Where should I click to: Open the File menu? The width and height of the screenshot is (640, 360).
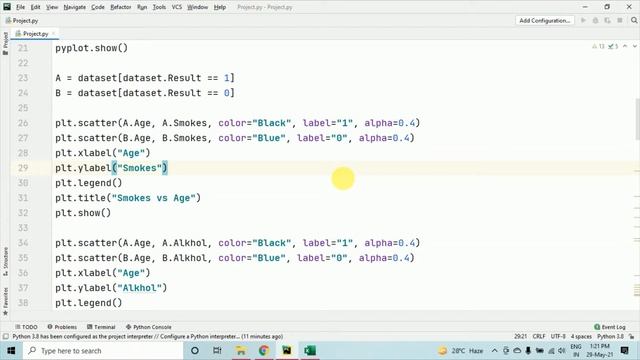point(20,7)
